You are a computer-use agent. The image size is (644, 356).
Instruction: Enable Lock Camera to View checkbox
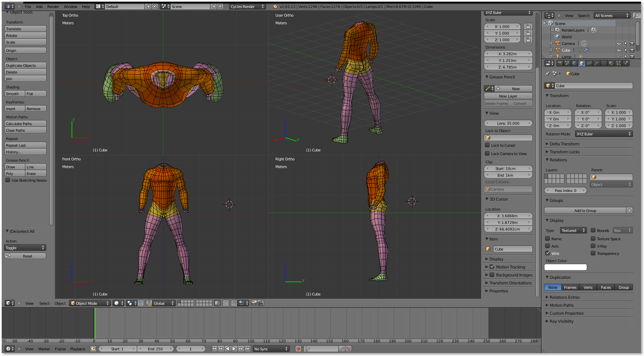pyautogui.click(x=487, y=153)
